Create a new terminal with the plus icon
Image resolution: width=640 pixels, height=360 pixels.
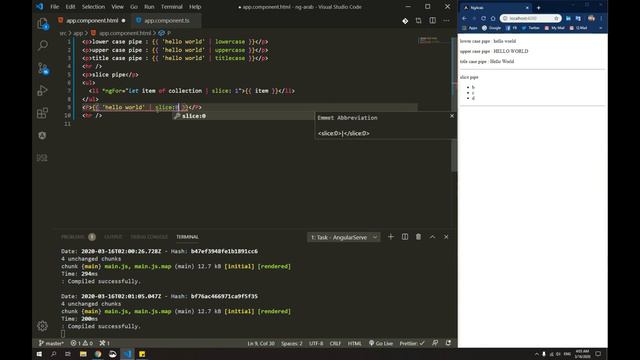click(x=391, y=237)
